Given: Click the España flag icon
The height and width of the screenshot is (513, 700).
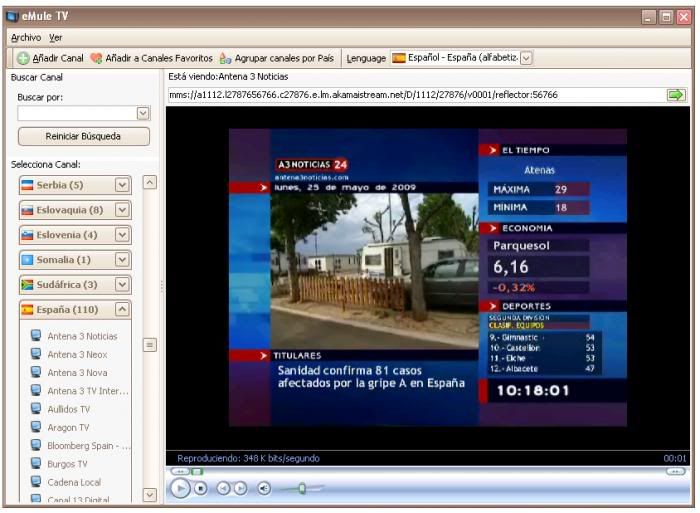Looking at the screenshot, I should point(27,309).
